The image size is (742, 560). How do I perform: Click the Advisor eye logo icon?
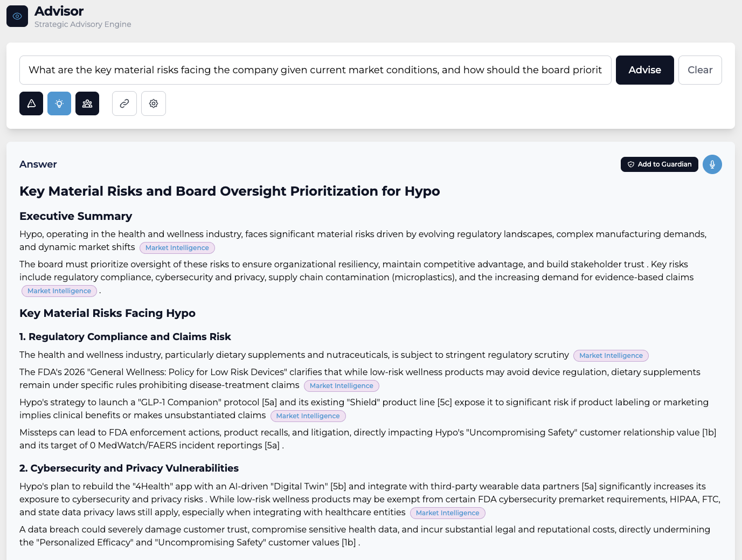tap(17, 16)
